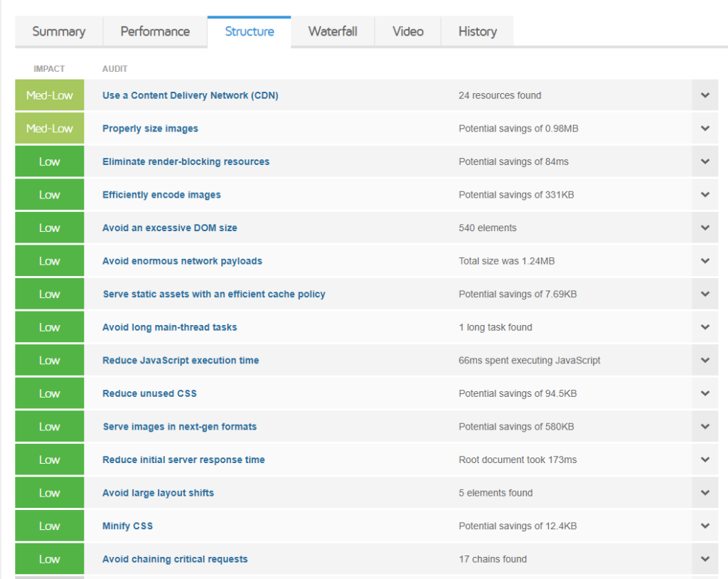The width and height of the screenshot is (728, 579).
Task: Go to the Waterfall tab
Action: coord(333,31)
